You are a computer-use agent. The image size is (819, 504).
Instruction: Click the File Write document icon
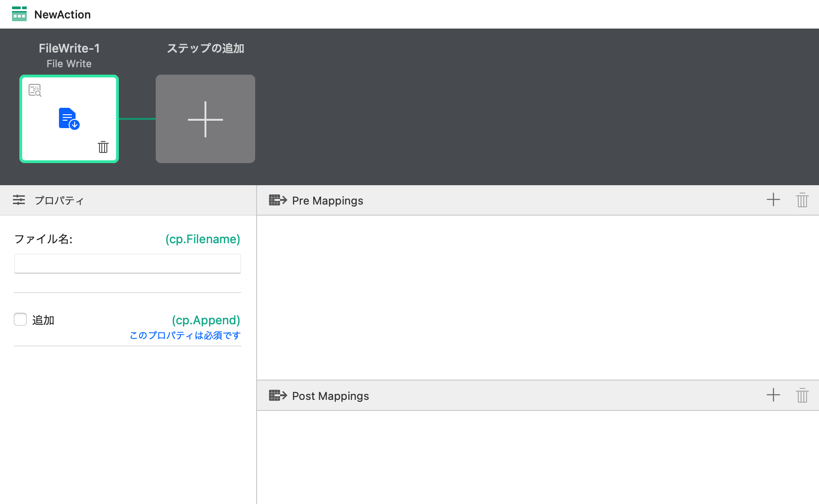pos(68,119)
